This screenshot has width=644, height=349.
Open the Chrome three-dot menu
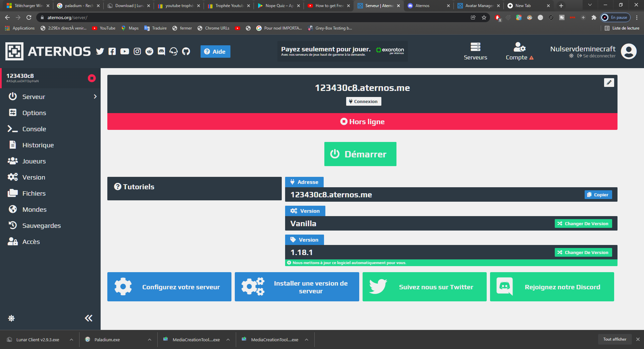(x=637, y=17)
